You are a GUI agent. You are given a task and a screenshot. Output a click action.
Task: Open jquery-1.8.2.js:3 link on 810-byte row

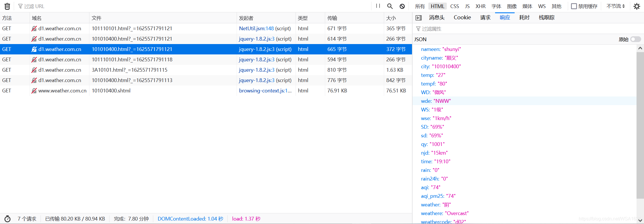[257, 70]
